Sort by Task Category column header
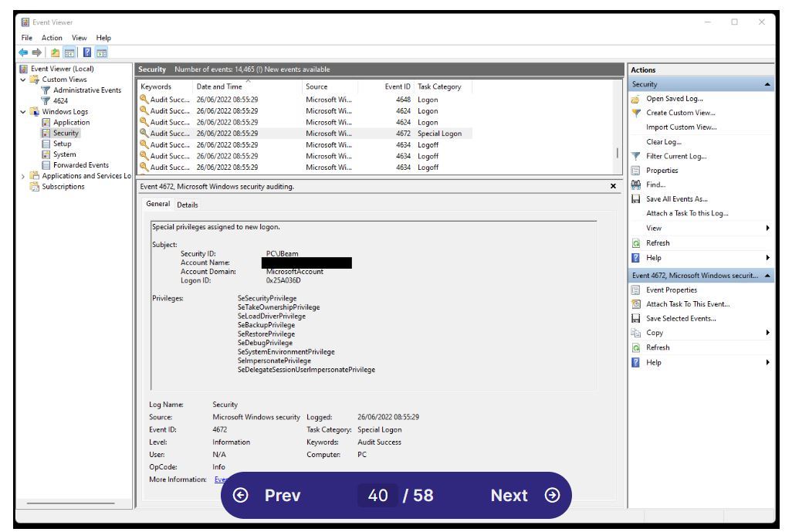 pyautogui.click(x=443, y=87)
